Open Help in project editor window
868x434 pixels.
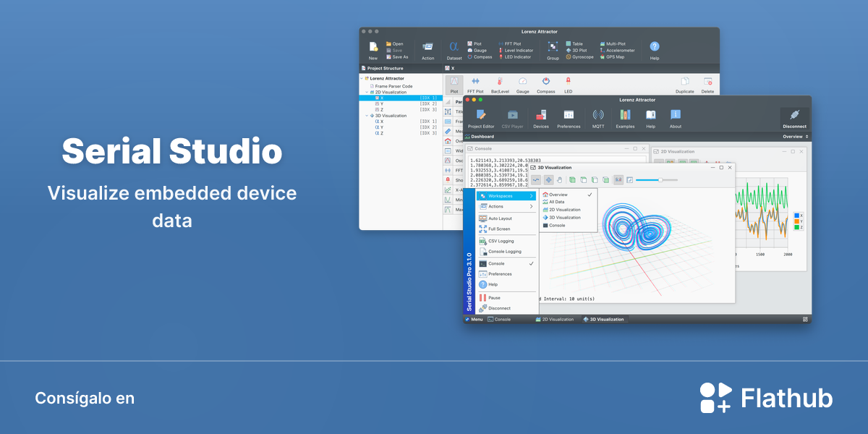(x=655, y=50)
